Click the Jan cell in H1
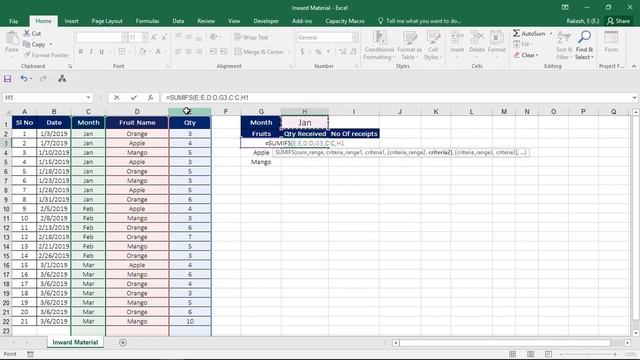This screenshot has height=360, width=640. (304, 122)
